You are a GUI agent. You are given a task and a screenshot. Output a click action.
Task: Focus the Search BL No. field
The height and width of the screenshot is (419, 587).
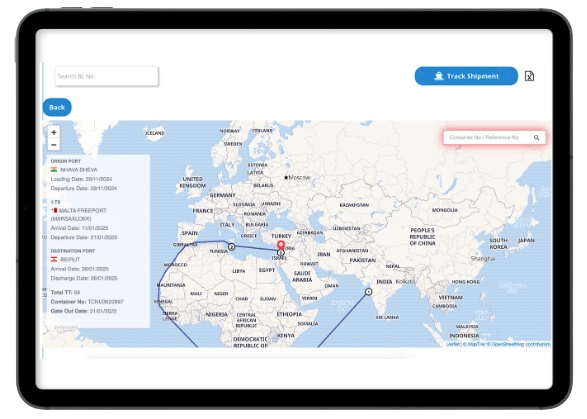click(107, 76)
